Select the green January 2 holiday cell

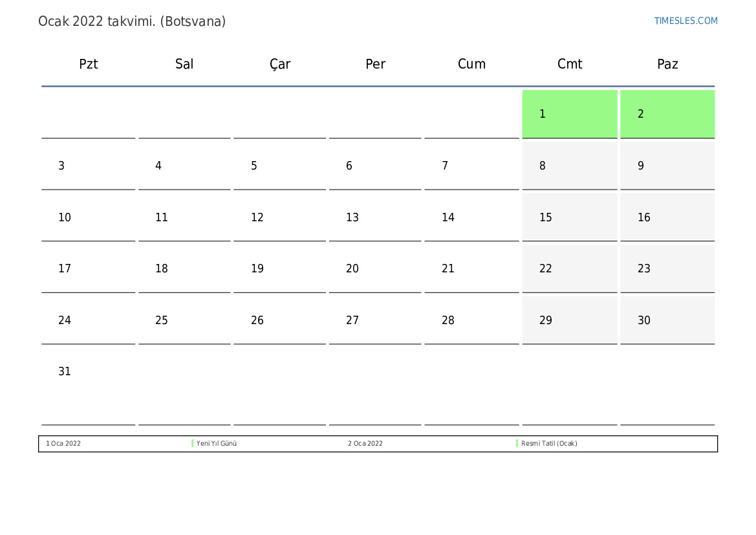tap(667, 114)
